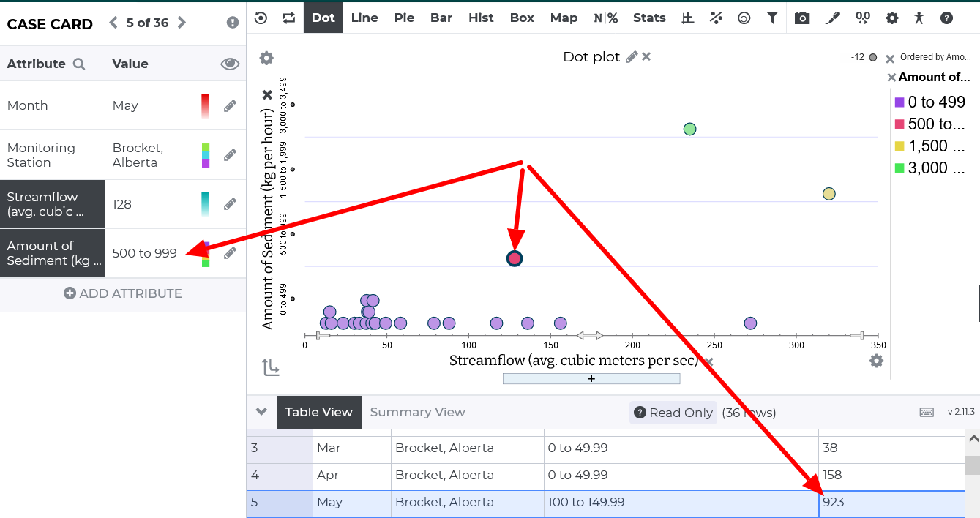Go to previous case with left chevron

[x=113, y=23]
